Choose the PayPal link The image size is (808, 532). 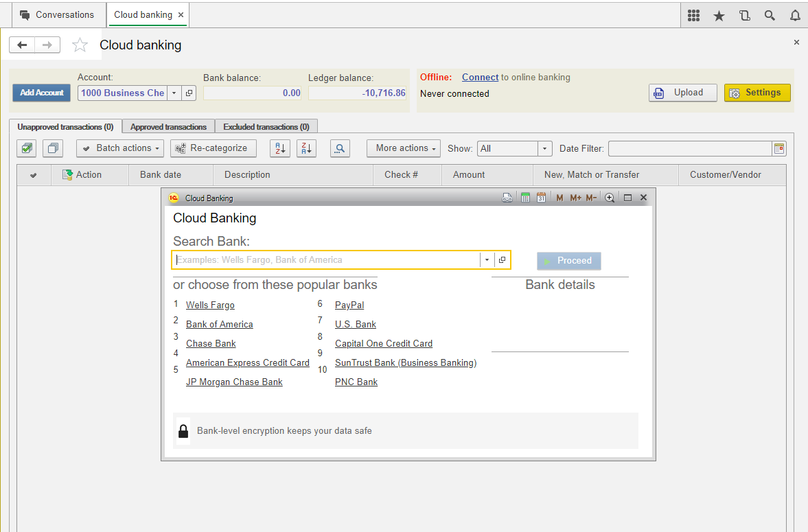coord(349,305)
